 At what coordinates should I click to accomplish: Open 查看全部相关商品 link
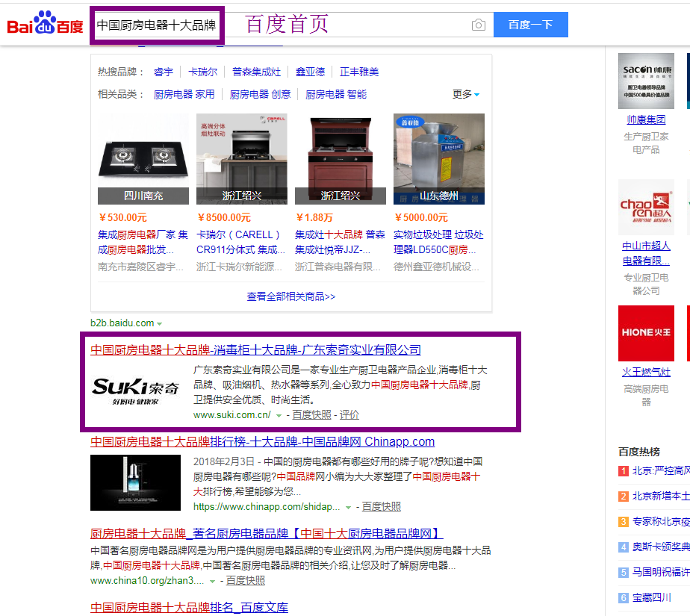tap(291, 296)
